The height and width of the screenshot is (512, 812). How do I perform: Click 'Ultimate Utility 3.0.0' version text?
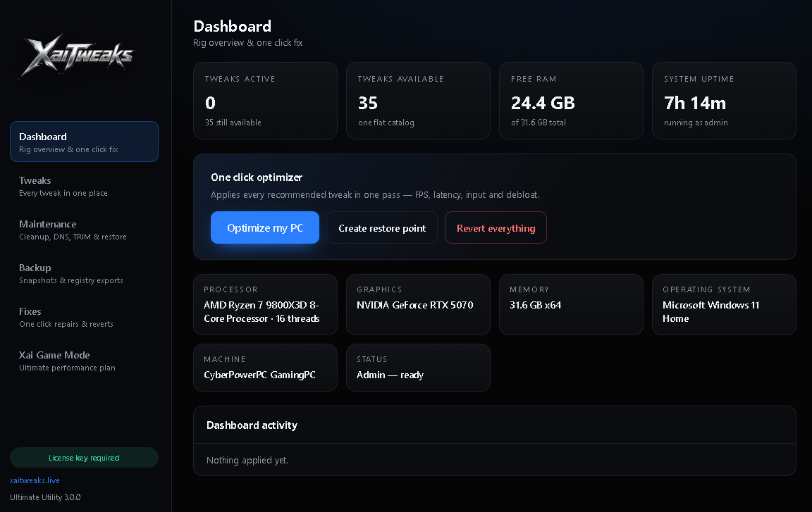pyautogui.click(x=45, y=497)
